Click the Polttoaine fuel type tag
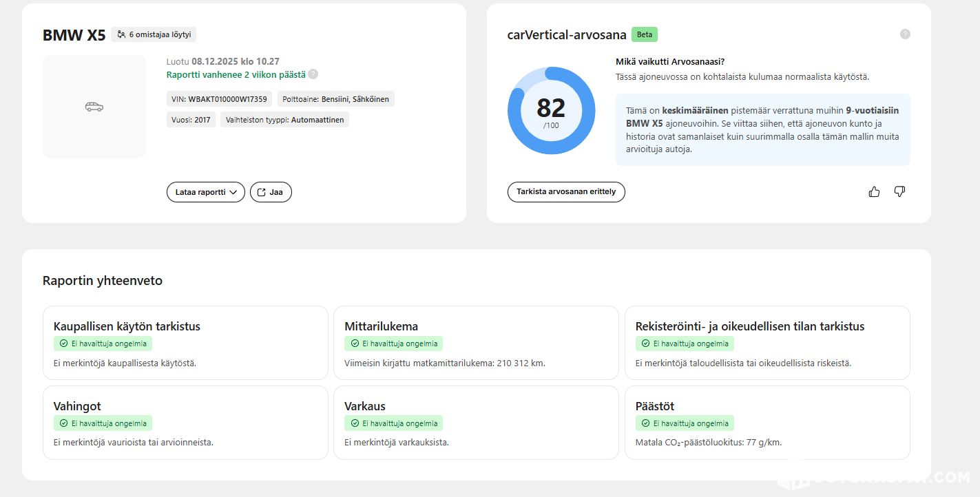The width and height of the screenshot is (980, 497). pyautogui.click(x=335, y=99)
